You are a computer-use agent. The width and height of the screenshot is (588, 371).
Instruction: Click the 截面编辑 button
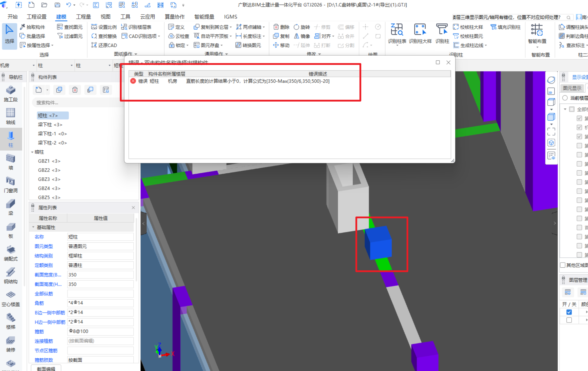click(x=46, y=368)
